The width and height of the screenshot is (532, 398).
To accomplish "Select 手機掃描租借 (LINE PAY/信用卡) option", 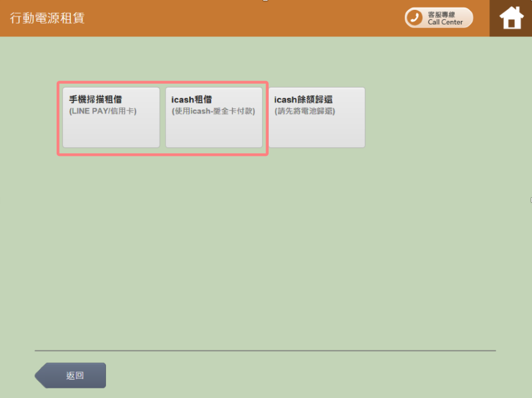I will pyautogui.click(x=112, y=117).
